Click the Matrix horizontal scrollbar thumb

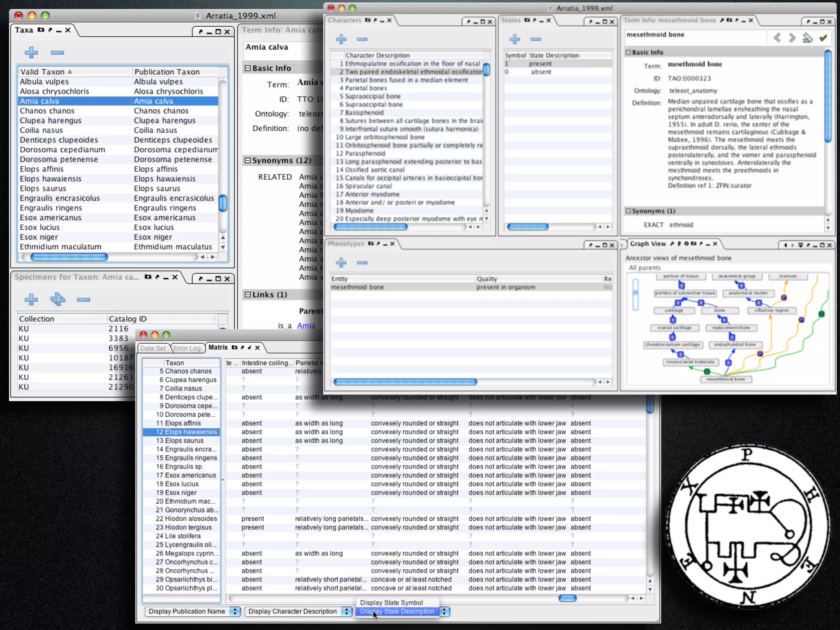567,598
